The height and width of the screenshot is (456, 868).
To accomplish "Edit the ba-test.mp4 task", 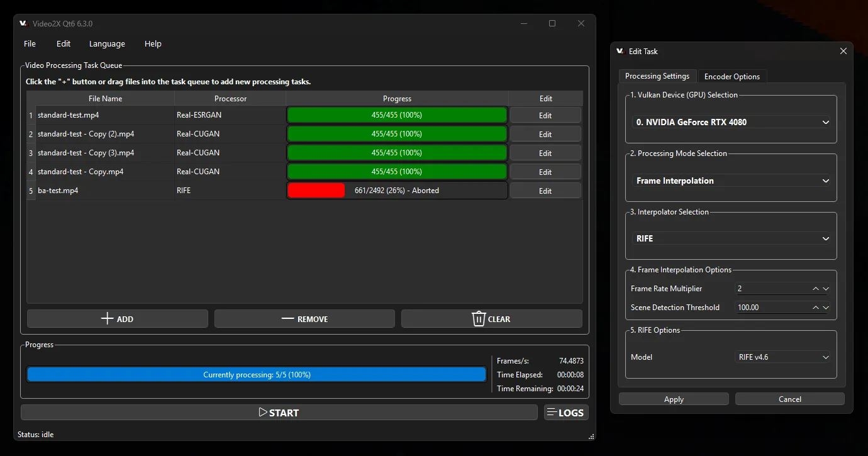I will [545, 191].
